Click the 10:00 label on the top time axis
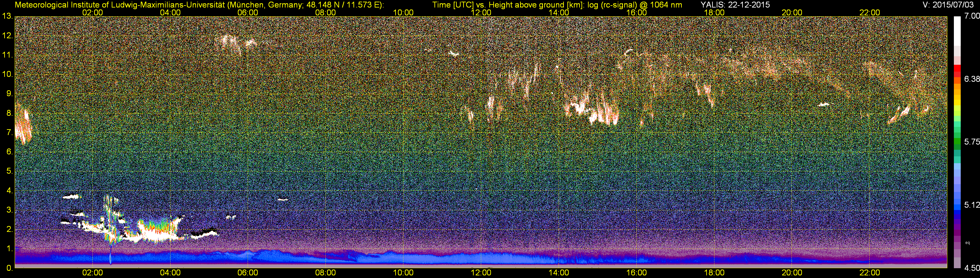Screen dimensions: 980x278 pos(403,12)
